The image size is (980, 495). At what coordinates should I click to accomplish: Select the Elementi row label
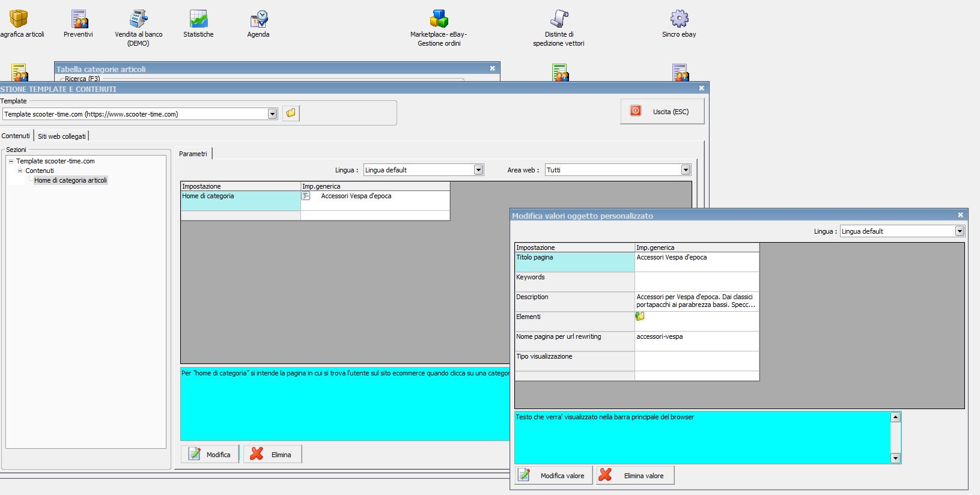coord(574,321)
